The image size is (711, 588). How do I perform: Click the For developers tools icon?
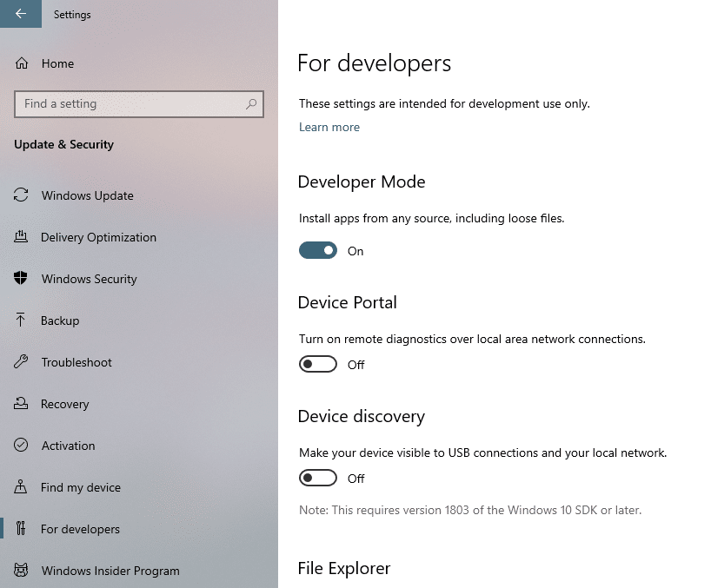[x=21, y=528]
